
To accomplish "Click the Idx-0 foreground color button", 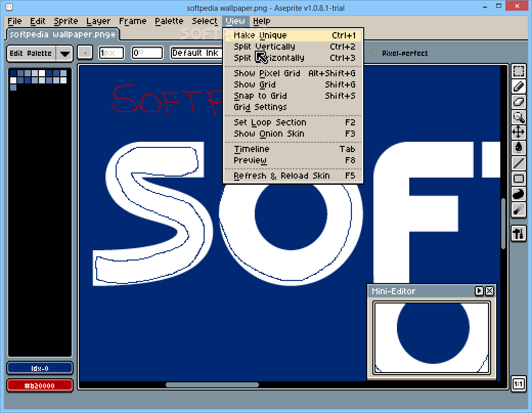I will pos(40,368).
